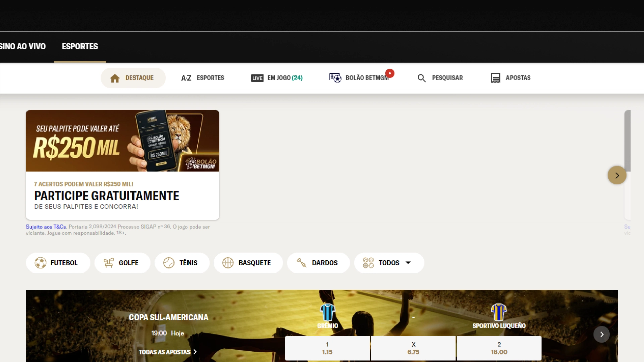Click the Basquete ball icon

coord(228,263)
